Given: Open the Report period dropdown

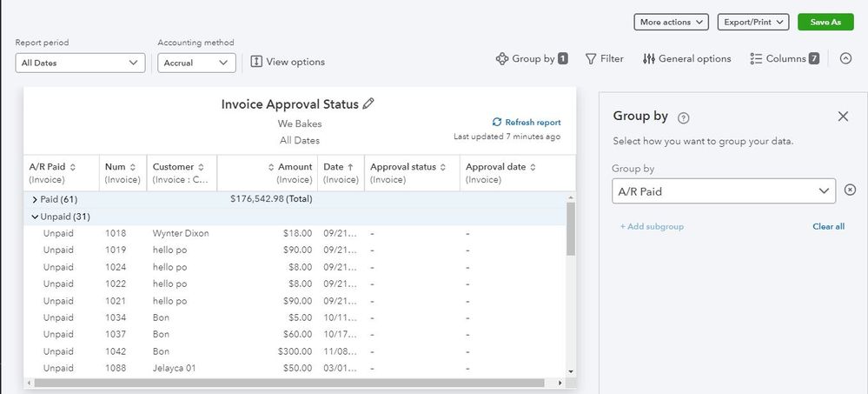Looking at the screenshot, I should coord(80,63).
